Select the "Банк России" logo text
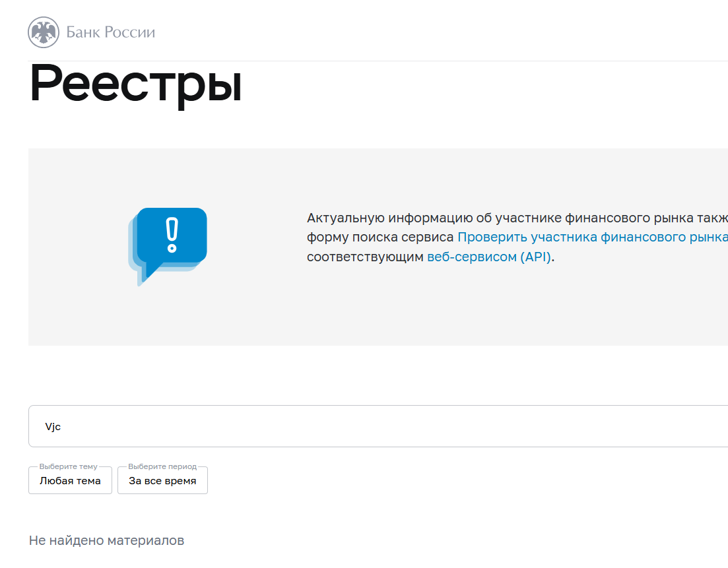Screen dimensions: 728x568 [x=110, y=31]
